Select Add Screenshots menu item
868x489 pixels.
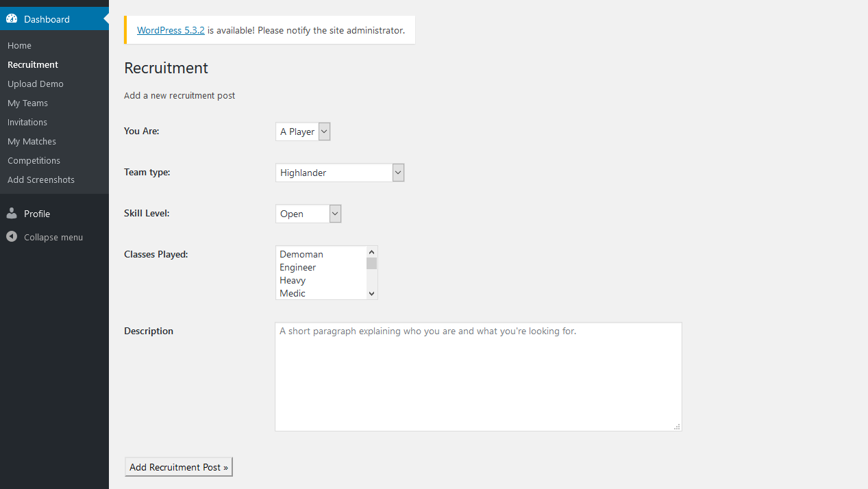click(41, 179)
